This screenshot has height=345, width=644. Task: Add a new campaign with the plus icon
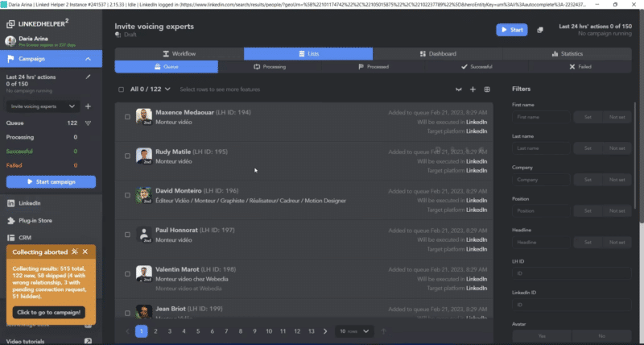[88, 106]
